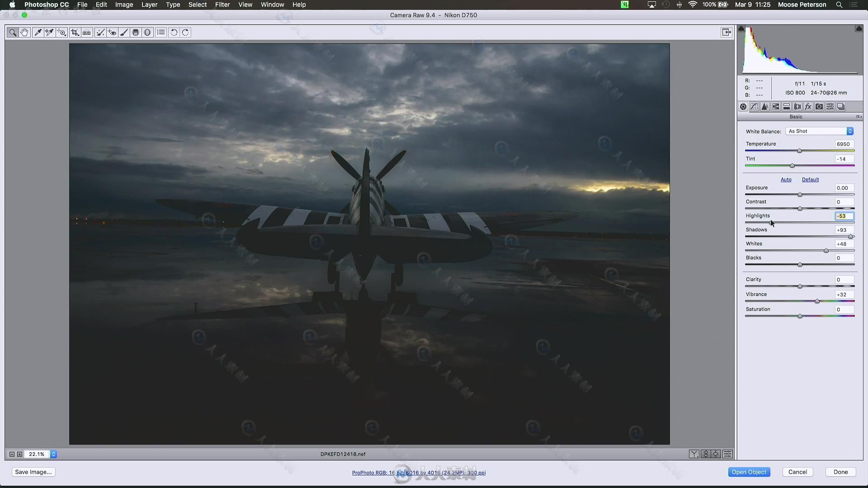Zoom out with the minus button
This screenshot has width=868, height=488.
coord(12,454)
